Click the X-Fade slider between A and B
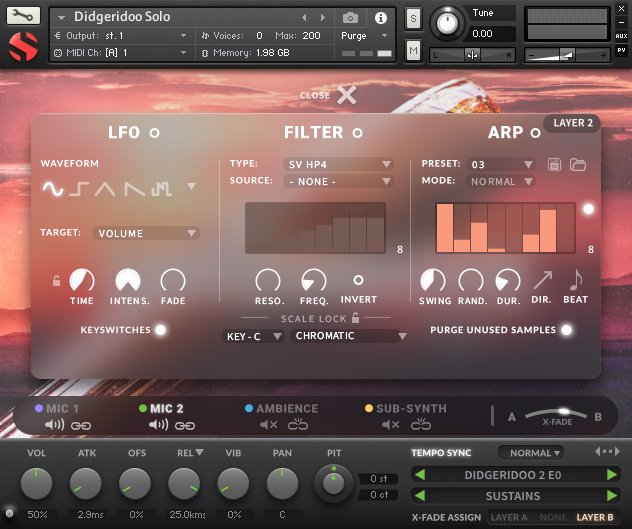632x529 pixels. click(563, 413)
